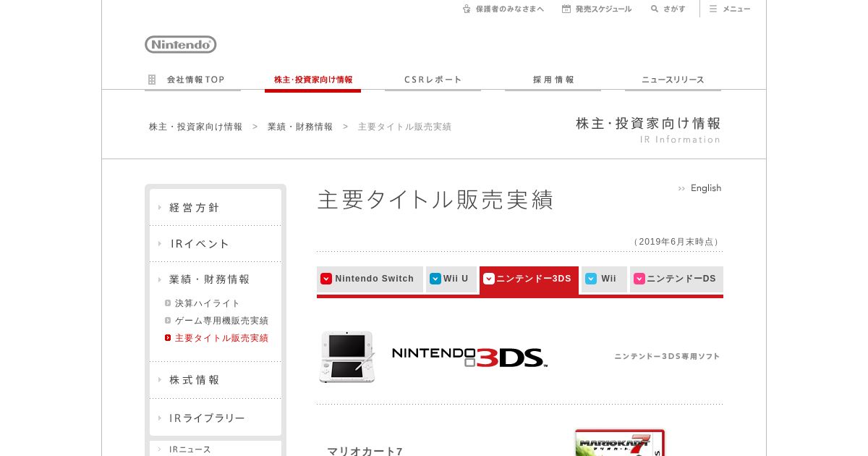Click ニンテンドー3DS専用ソフト label
Viewport: 868px width, 456px height.
tap(667, 356)
